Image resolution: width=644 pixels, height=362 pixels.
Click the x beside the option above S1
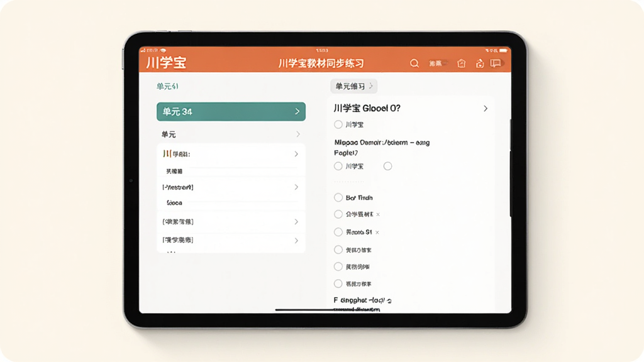(x=378, y=214)
